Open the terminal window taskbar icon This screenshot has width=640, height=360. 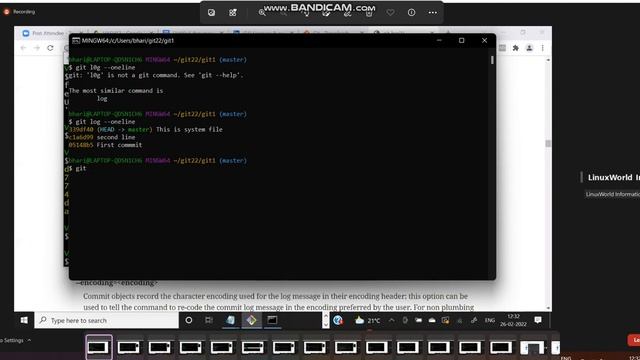pos(272,320)
